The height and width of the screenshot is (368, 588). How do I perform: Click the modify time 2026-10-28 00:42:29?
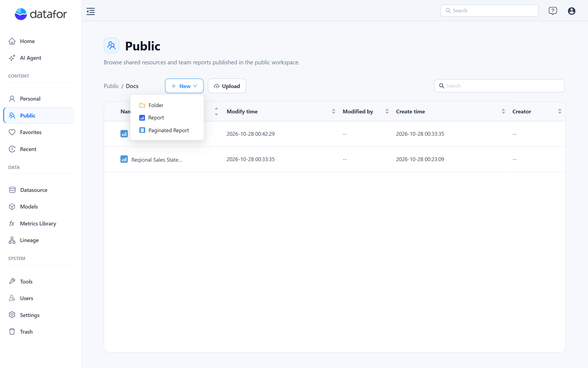point(250,134)
